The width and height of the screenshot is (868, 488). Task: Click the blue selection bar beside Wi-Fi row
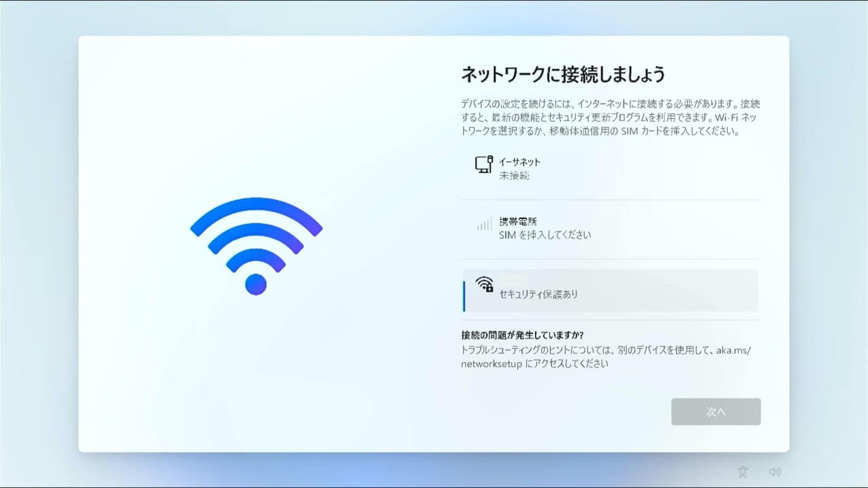(464, 296)
